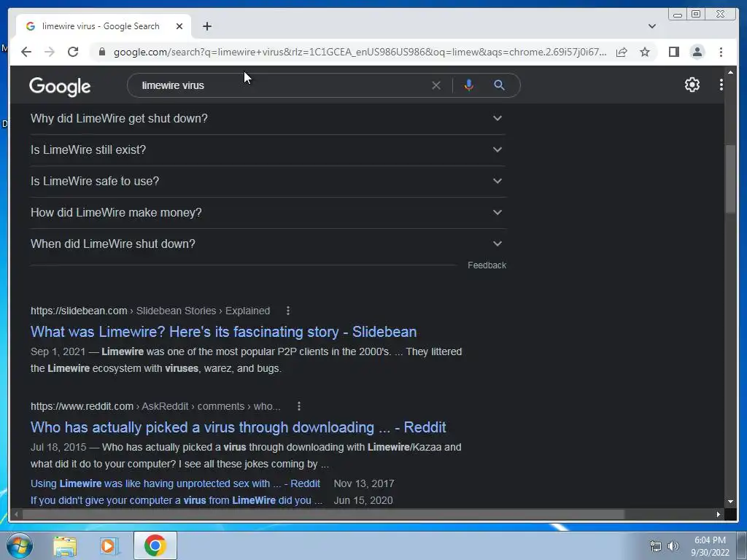Image resolution: width=747 pixels, height=560 pixels.
Task: Expand 'Is LimeWire safe to use?'
Action: 268,182
